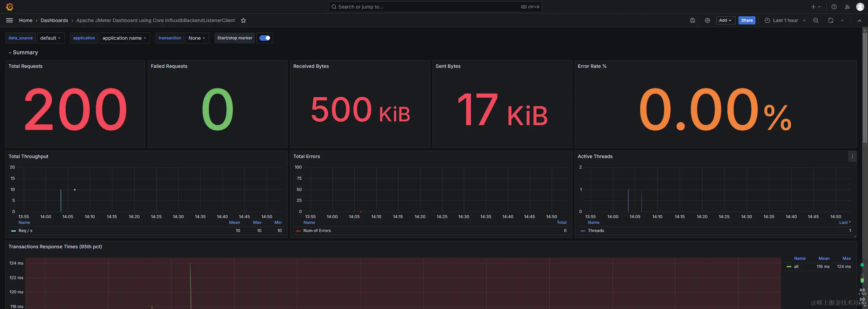Screen dimensions: 868x309
Task: Open the Add panel dropdown
Action: pos(725,20)
